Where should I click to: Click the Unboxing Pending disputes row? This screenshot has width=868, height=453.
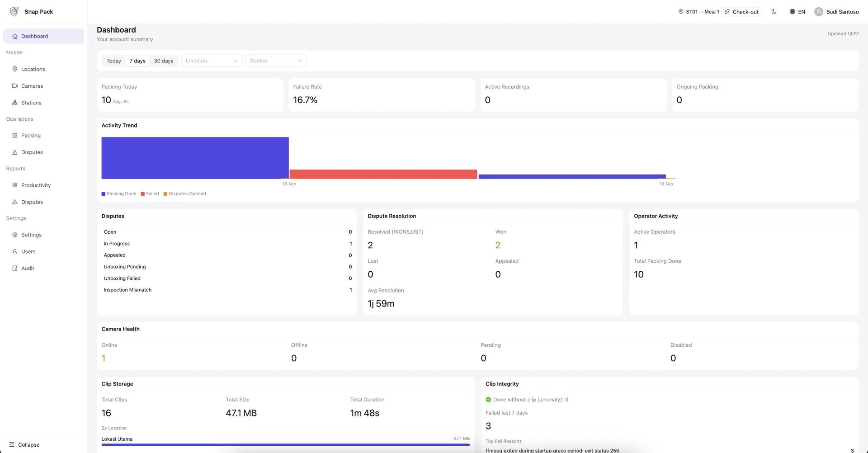(227, 267)
